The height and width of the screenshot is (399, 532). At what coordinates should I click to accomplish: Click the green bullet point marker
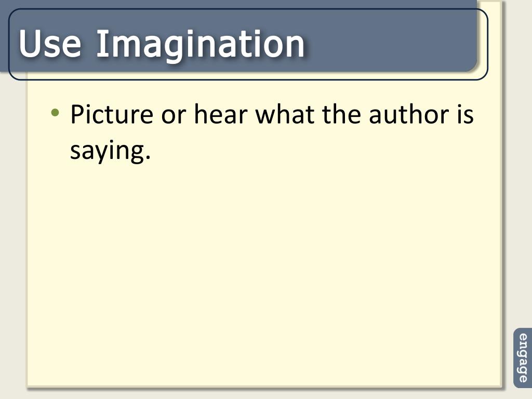(x=55, y=112)
